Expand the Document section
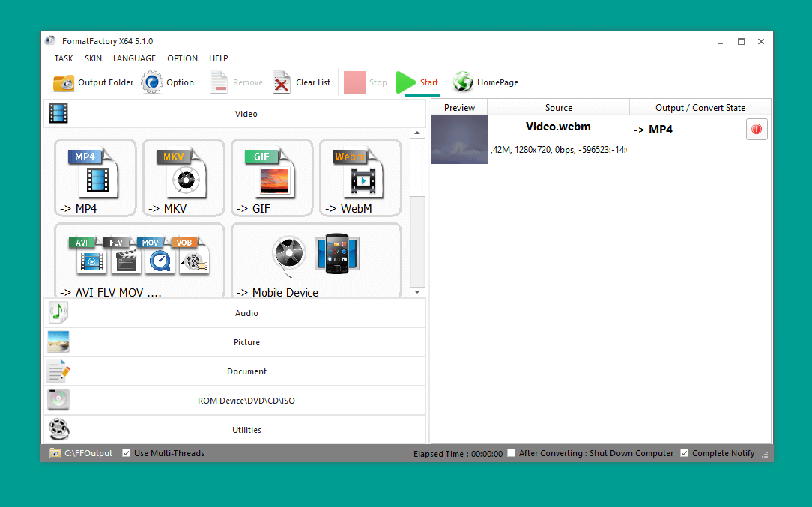 (235, 371)
